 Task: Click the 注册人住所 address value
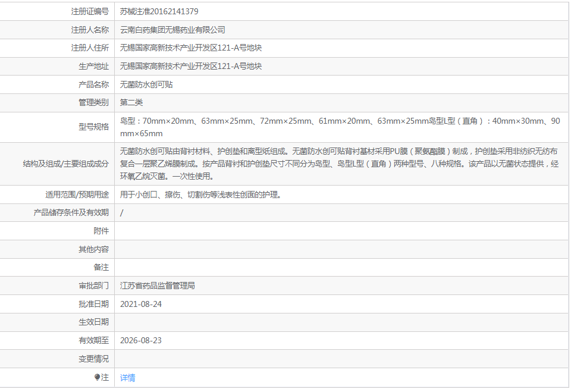point(190,48)
